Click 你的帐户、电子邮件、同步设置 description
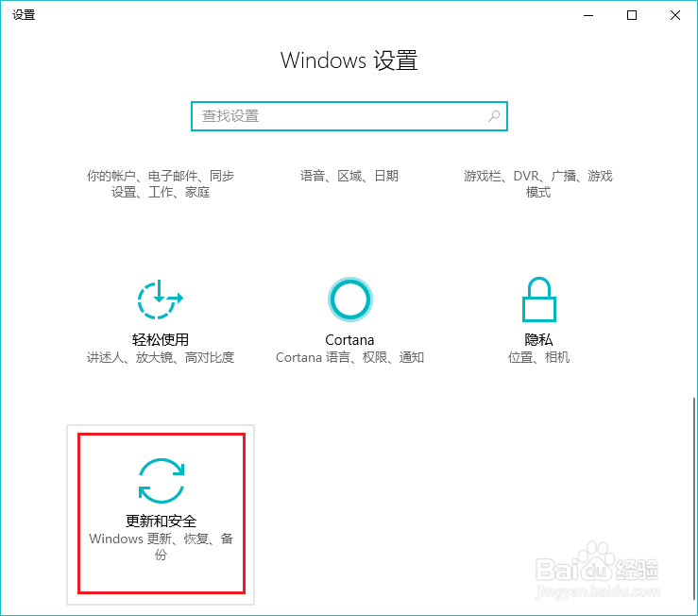 (x=161, y=184)
